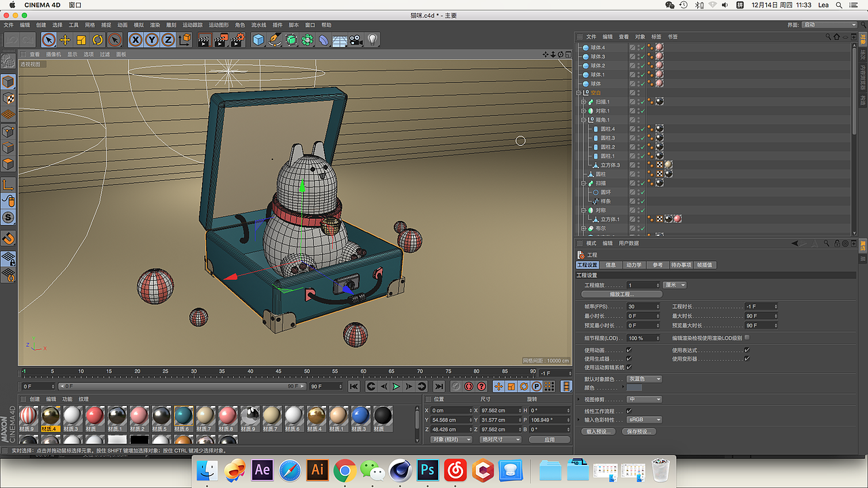Viewport: 868px width, 488px height.
Task: Toggle the 使用表达式 checkbox
Action: point(747,350)
